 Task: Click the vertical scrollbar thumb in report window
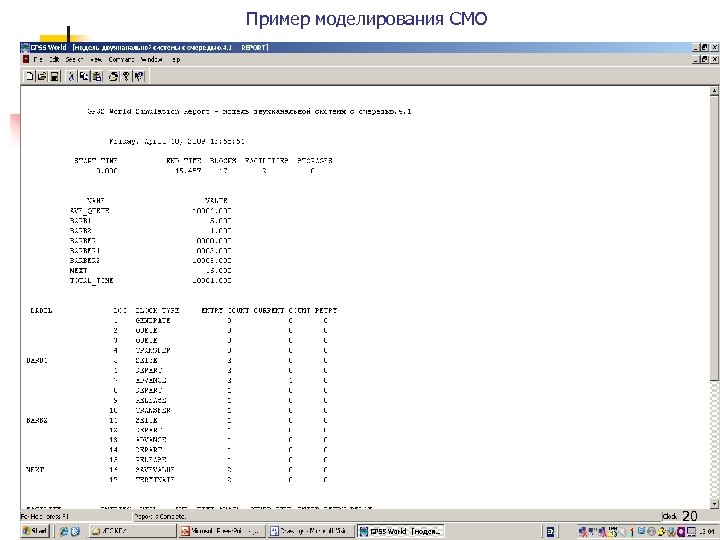coord(714,238)
